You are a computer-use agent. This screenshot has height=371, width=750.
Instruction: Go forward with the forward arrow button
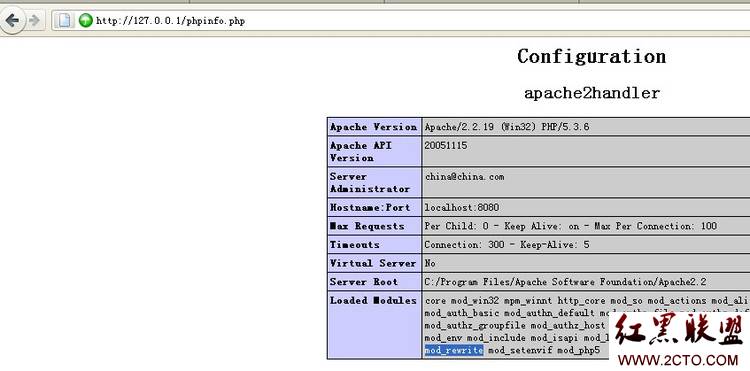34,20
